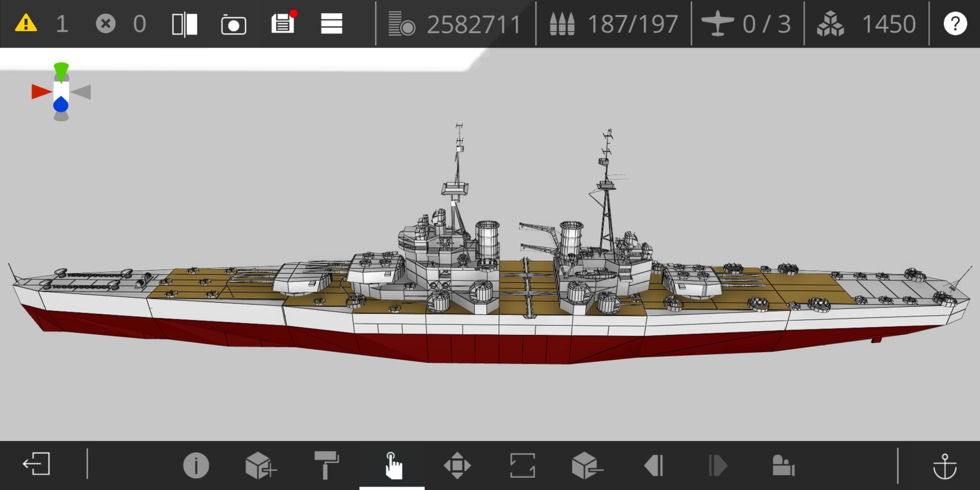The width and height of the screenshot is (980, 490).
Task: Exit the editor via the exit arrow icon
Action: (x=36, y=464)
